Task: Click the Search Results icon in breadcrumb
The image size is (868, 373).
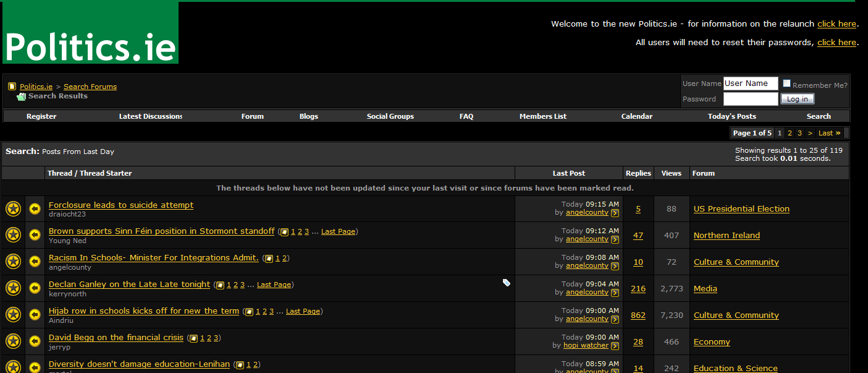Action: point(22,96)
